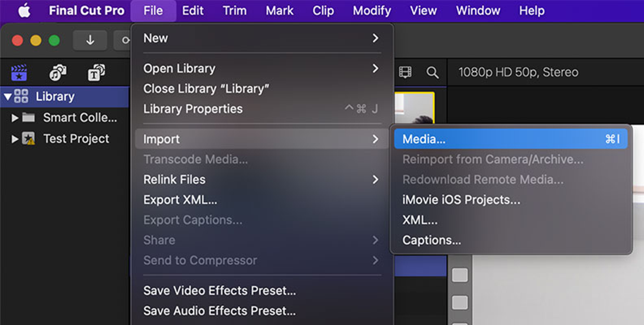Image resolution: width=644 pixels, height=325 pixels.
Task: Open the Trim menu
Action: (x=235, y=11)
